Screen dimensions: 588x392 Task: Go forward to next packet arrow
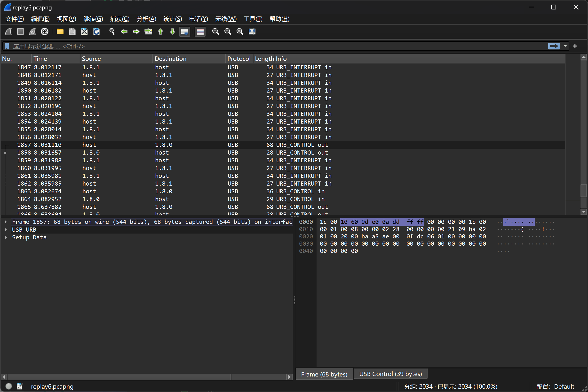coord(136,32)
